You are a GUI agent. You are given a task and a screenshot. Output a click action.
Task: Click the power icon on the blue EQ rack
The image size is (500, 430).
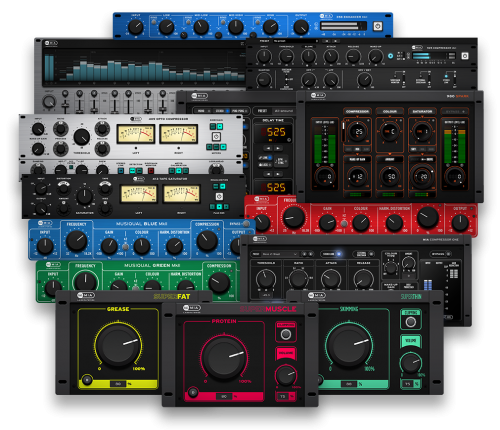coord(377,26)
